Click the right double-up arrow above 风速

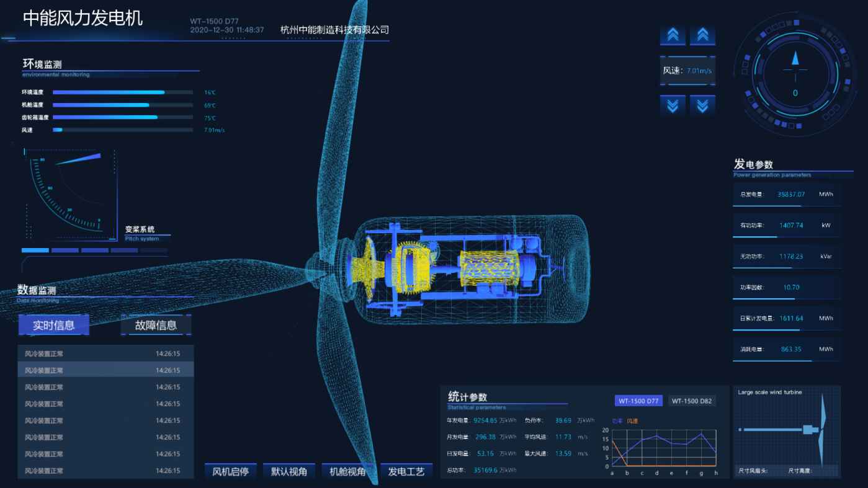(x=702, y=35)
